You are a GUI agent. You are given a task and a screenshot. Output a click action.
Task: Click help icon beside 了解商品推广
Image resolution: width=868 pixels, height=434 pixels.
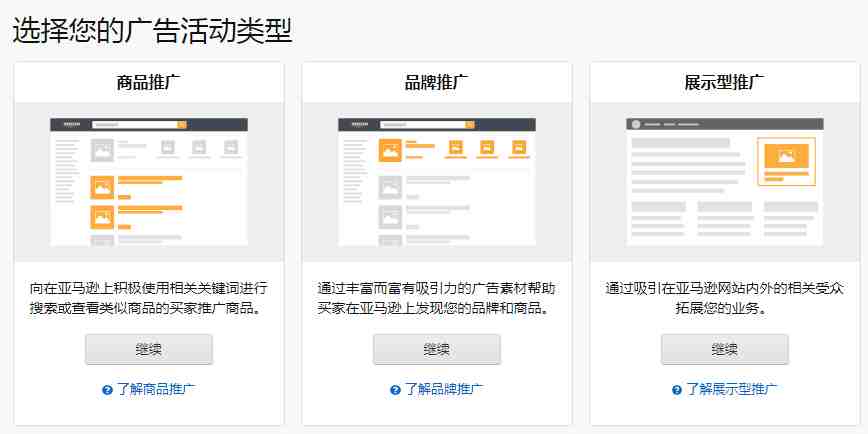[107, 390]
